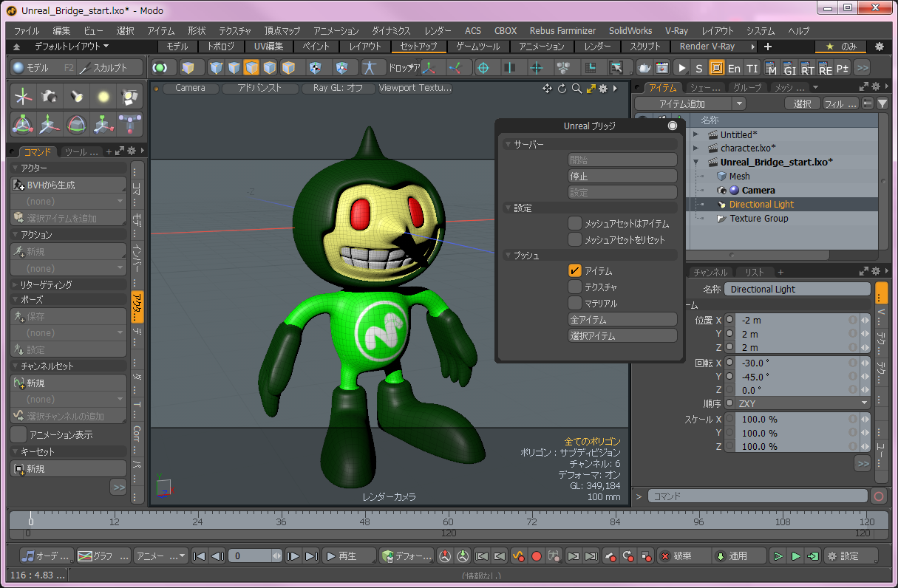The image size is (898, 588).
Task: Open the テクスチャ menu in the menu bar
Action: [x=234, y=31]
